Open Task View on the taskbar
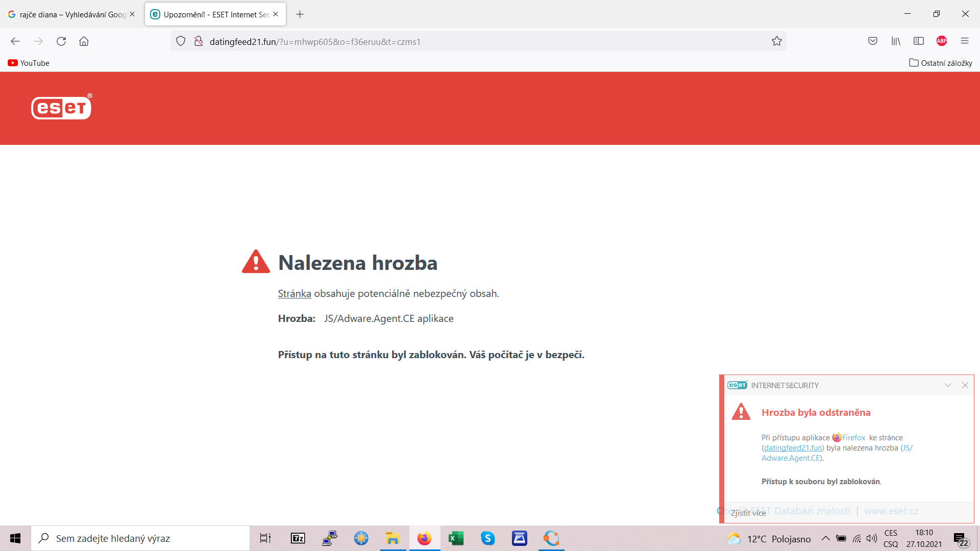This screenshot has height=551, width=980. pyautogui.click(x=265, y=538)
